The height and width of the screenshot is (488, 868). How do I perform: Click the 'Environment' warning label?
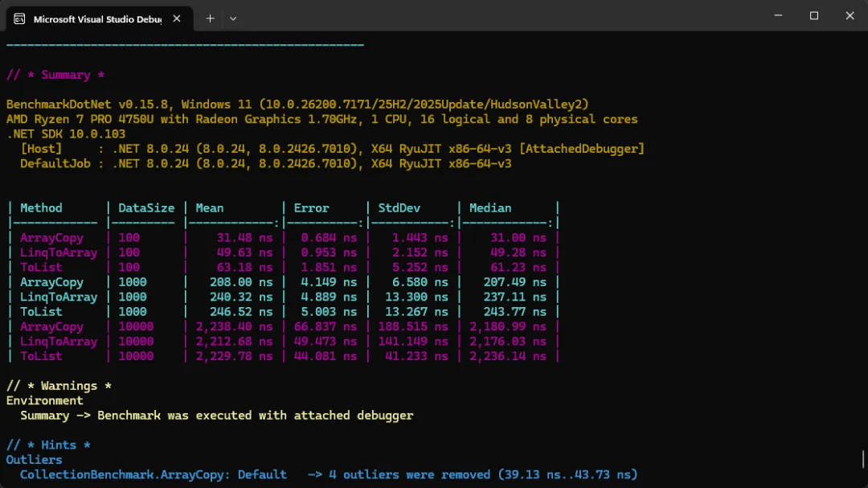45,400
